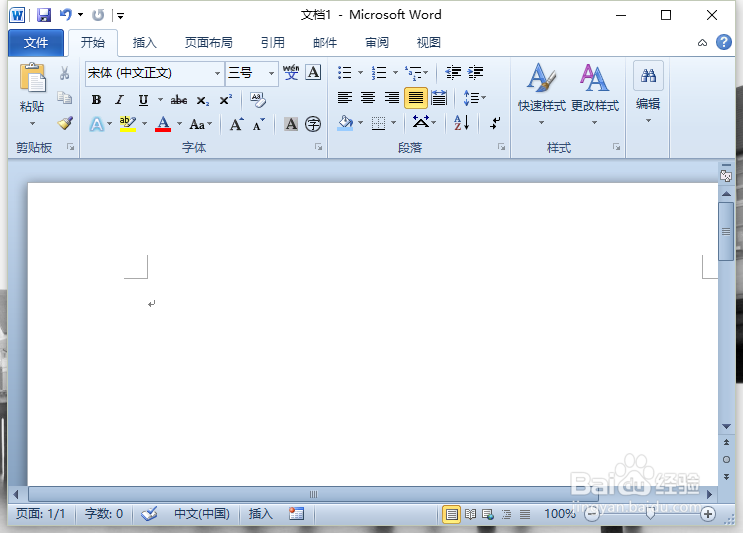Customize Quick Access Toolbar dropdown

click(x=120, y=16)
